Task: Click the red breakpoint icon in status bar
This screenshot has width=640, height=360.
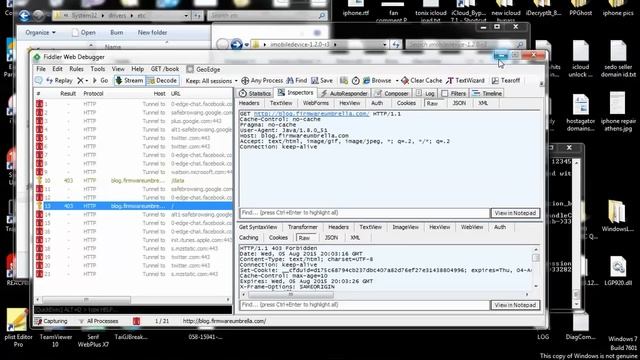Action: [x=136, y=321]
